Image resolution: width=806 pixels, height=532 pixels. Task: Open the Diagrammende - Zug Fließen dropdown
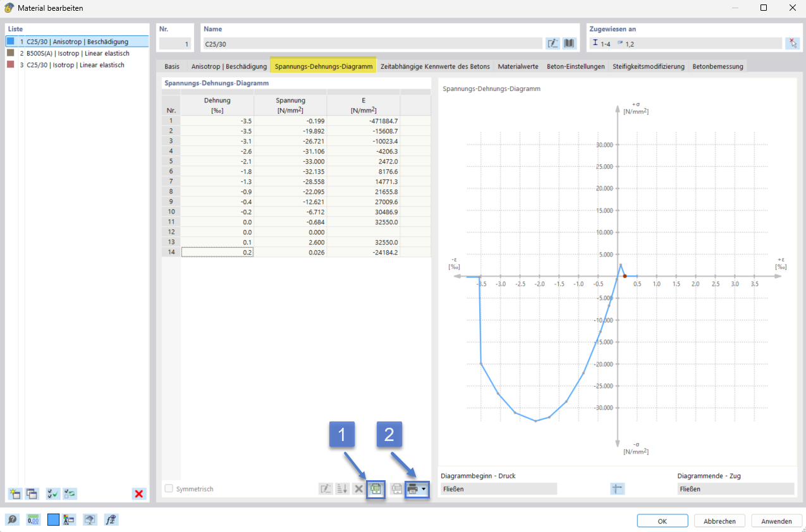pyautogui.click(x=735, y=488)
